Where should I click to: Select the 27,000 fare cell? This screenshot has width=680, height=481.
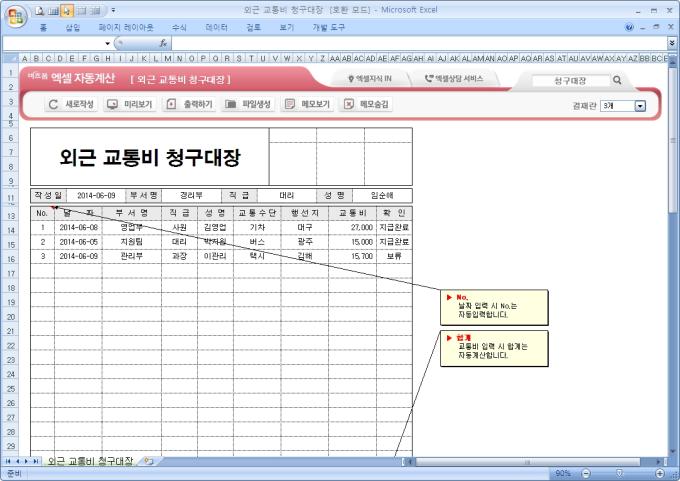[x=352, y=227]
